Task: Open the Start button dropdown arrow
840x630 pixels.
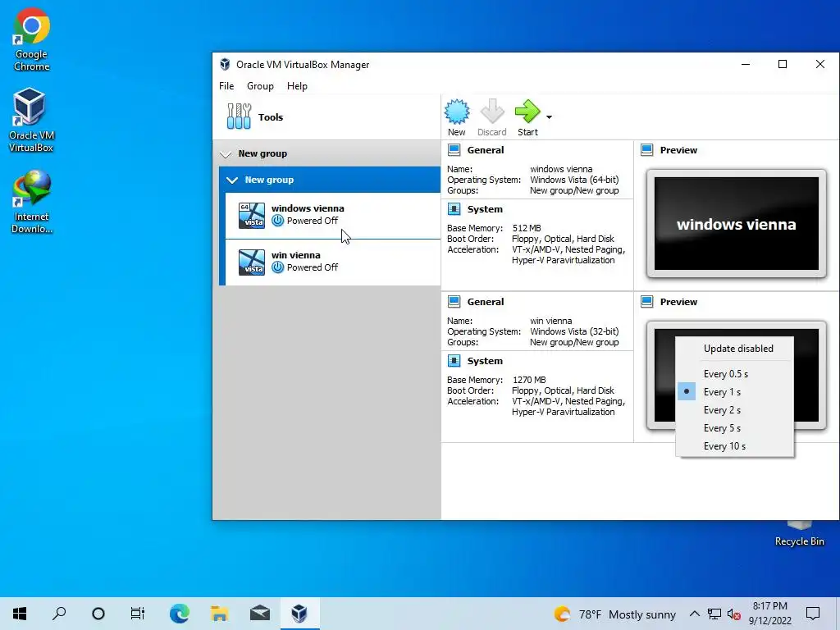Action: [x=549, y=116]
